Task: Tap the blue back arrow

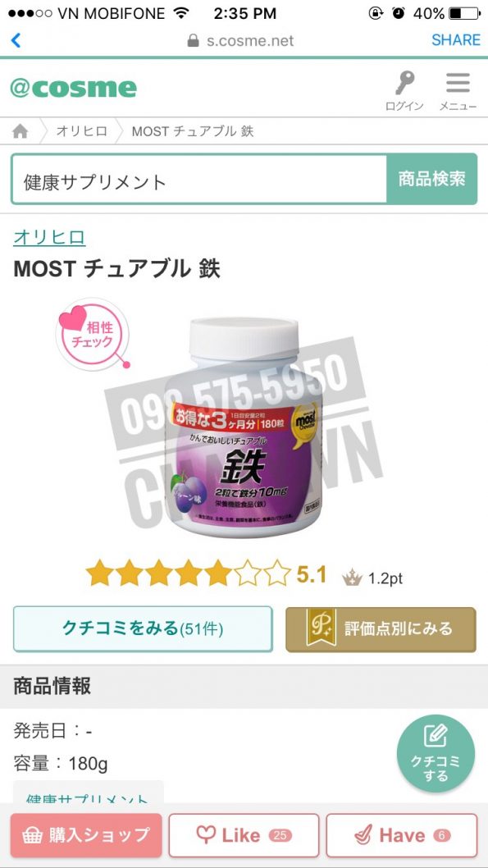Action: (16, 40)
